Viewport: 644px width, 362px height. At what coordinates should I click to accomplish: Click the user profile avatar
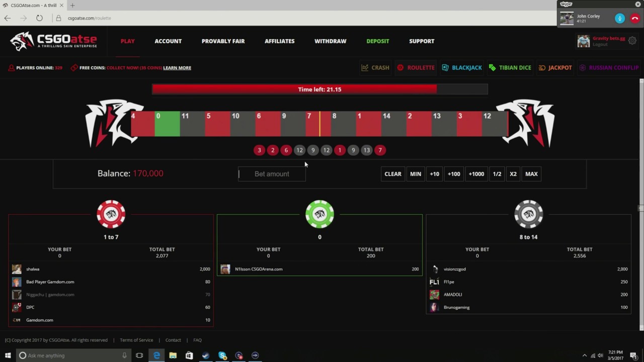584,41
